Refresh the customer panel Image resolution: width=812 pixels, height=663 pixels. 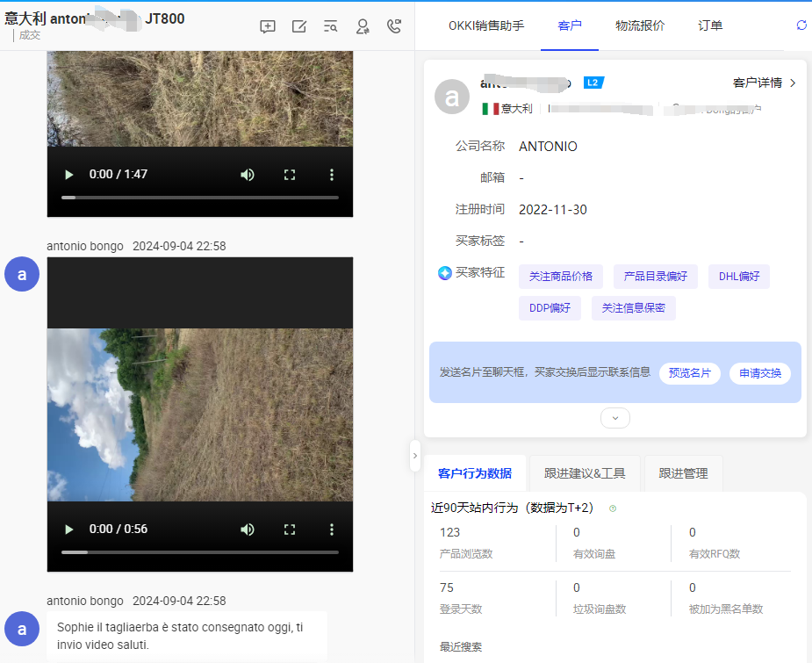tap(801, 25)
